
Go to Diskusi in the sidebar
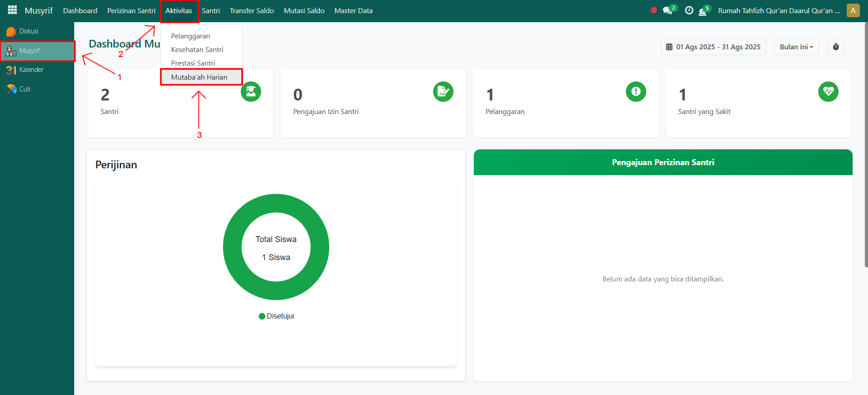pos(29,31)
